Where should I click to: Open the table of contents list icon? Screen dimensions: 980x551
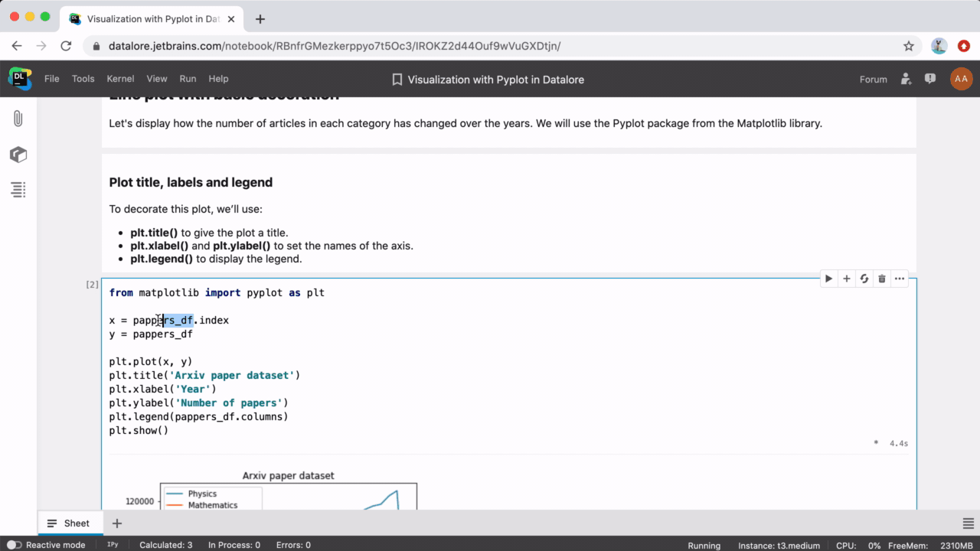(x=18, y=189)
